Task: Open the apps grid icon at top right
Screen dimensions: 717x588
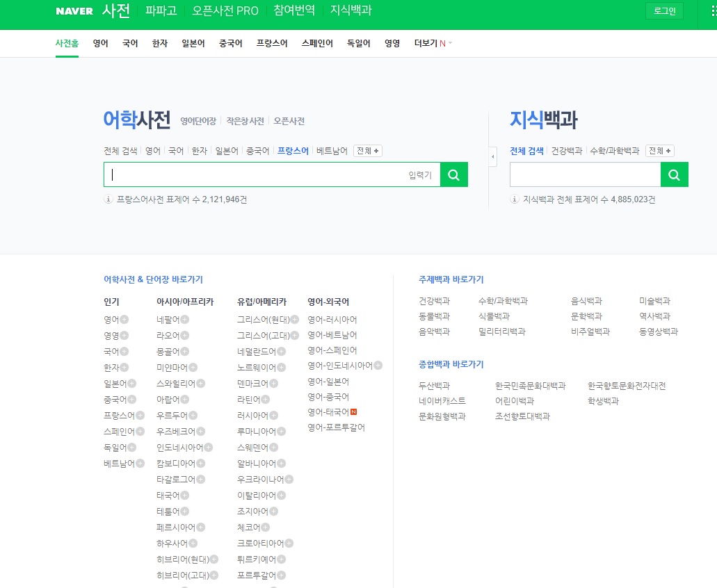Action: point(714,11)
